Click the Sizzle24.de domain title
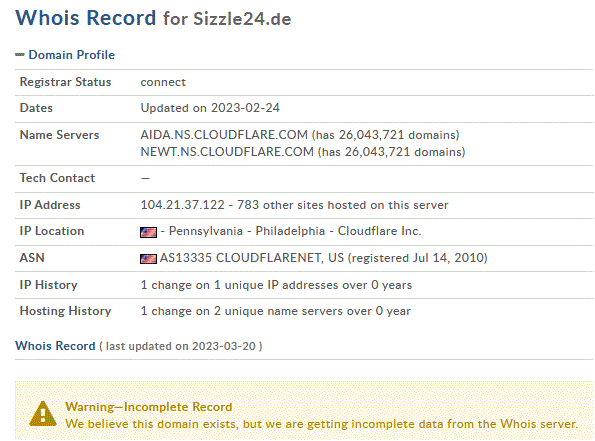 (x=242, y=19)
